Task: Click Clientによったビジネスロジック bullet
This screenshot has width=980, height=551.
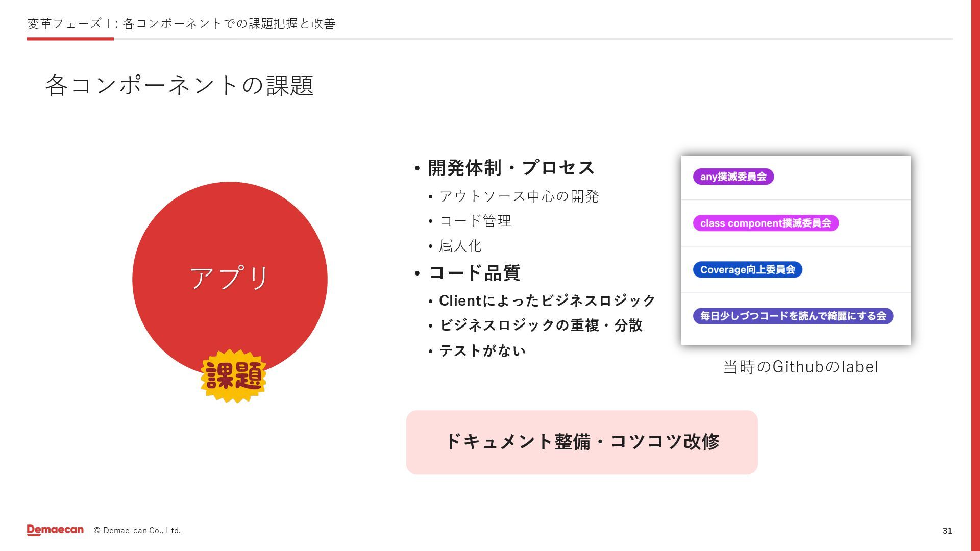Action: pos(547,300)
